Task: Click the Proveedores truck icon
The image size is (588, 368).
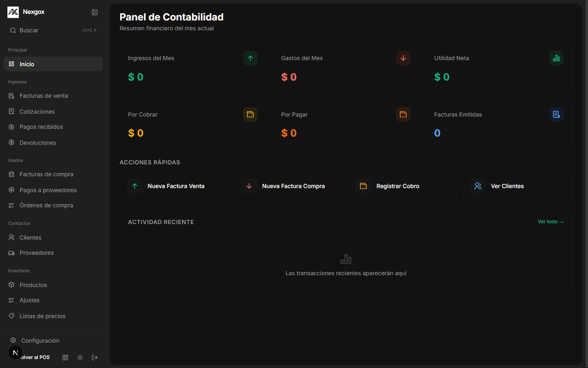Action: point(11,253)
